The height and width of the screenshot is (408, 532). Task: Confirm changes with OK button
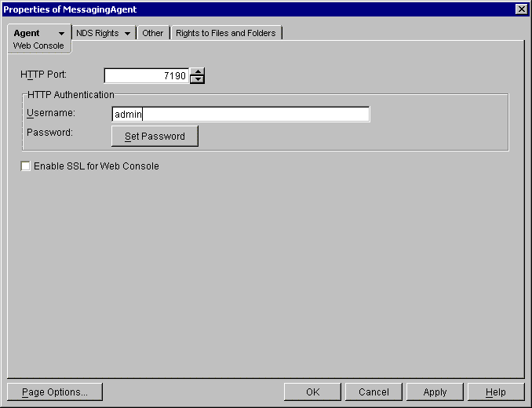(x=312, y=392)
